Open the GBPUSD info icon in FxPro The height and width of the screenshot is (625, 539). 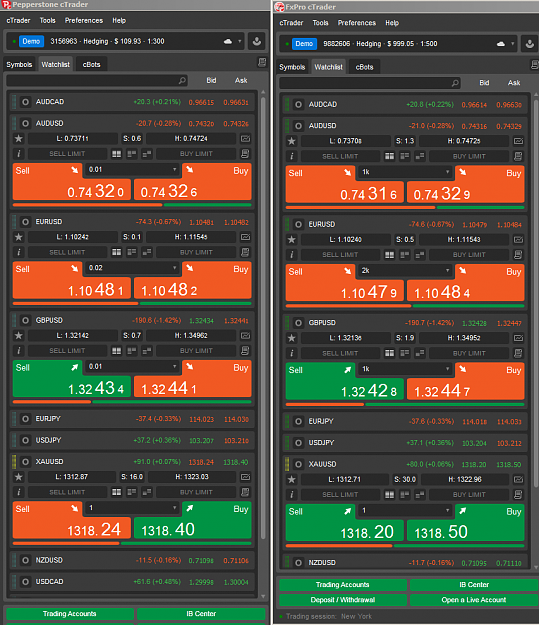coord(292,353)
